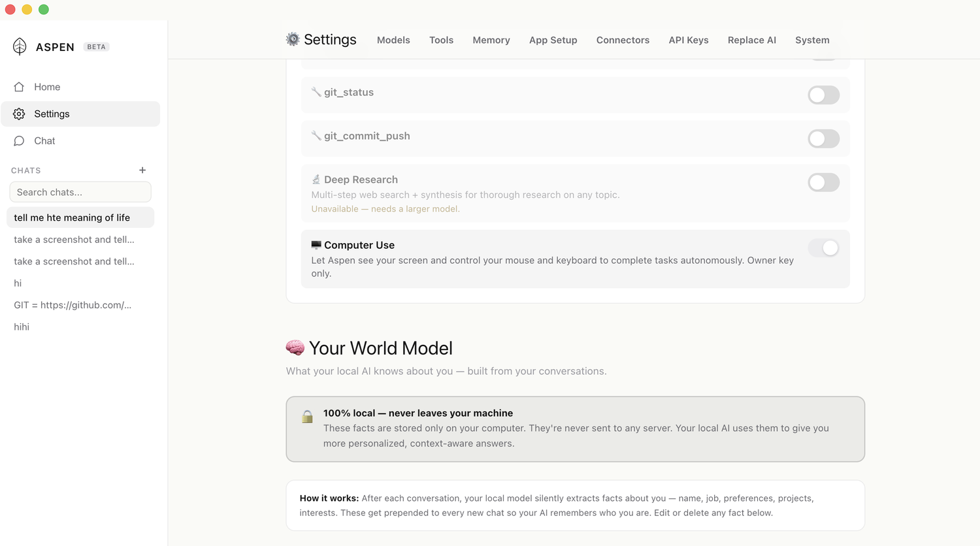The height and width of the screenshot is (546, 980).
Task: Navigate to Home in the sidebar
Action: click(x=80, y=87)
